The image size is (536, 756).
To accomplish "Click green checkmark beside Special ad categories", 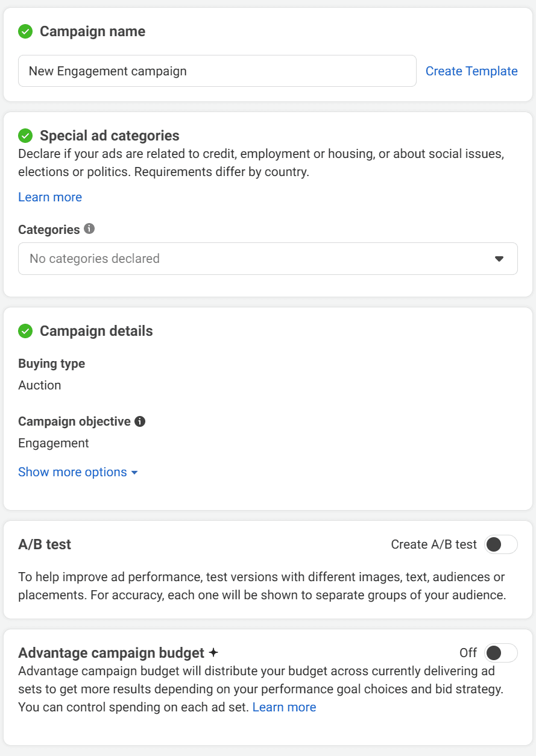I will coord(25,136).
